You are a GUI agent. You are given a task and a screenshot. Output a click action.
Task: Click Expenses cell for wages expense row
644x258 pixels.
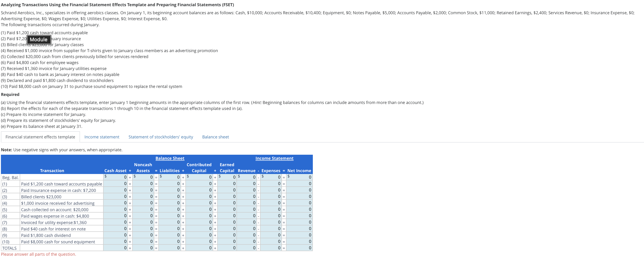click(x=271, y=216)
